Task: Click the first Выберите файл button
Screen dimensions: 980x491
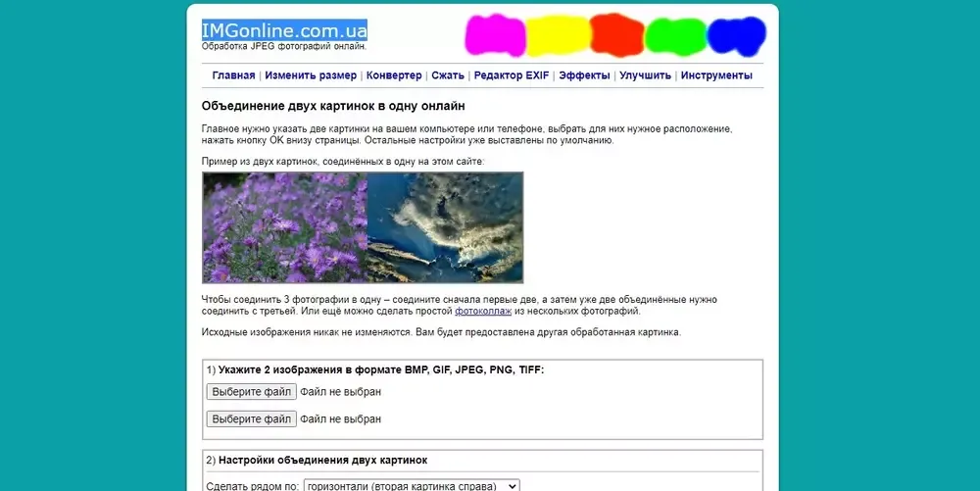Action: [x=251, y=392]
